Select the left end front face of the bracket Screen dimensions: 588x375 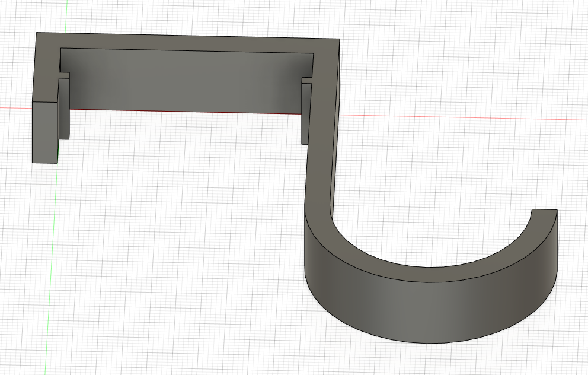pyautogui.click(x=45, y=132)
